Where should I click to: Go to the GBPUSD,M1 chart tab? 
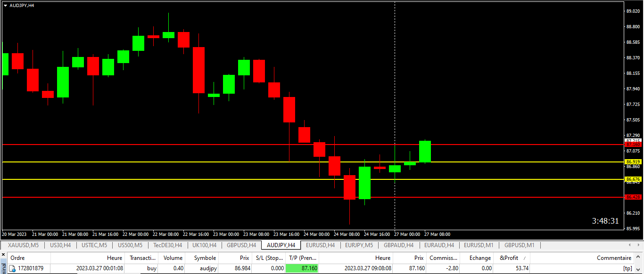click(x=520, y=245)
